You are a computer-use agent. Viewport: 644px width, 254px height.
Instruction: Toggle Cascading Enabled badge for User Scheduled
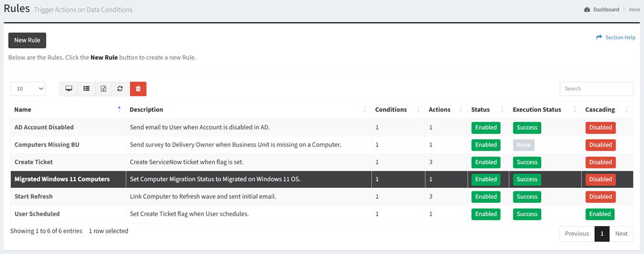click(600, 214)
